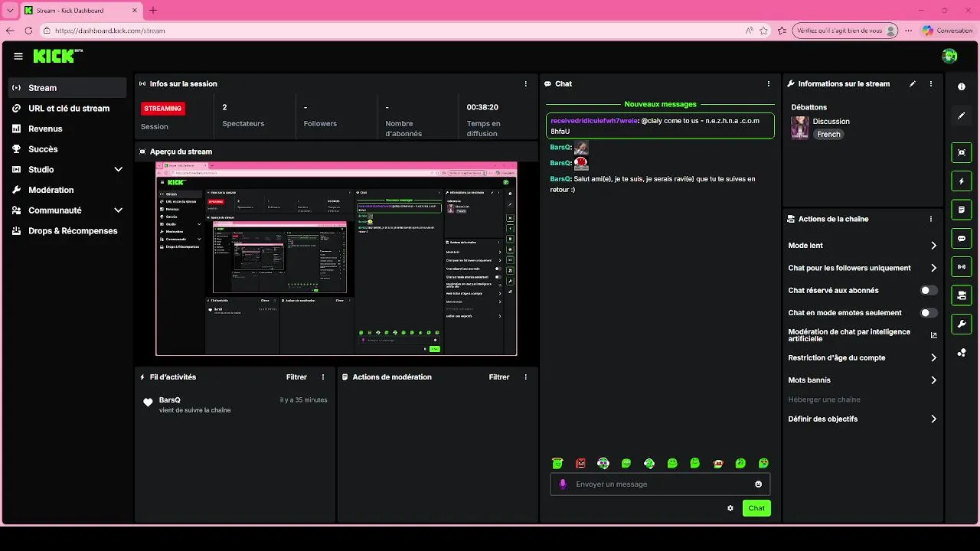Expand Communauté section chevron
Screen dimensions: 980x551
click(x=118, y=210)
